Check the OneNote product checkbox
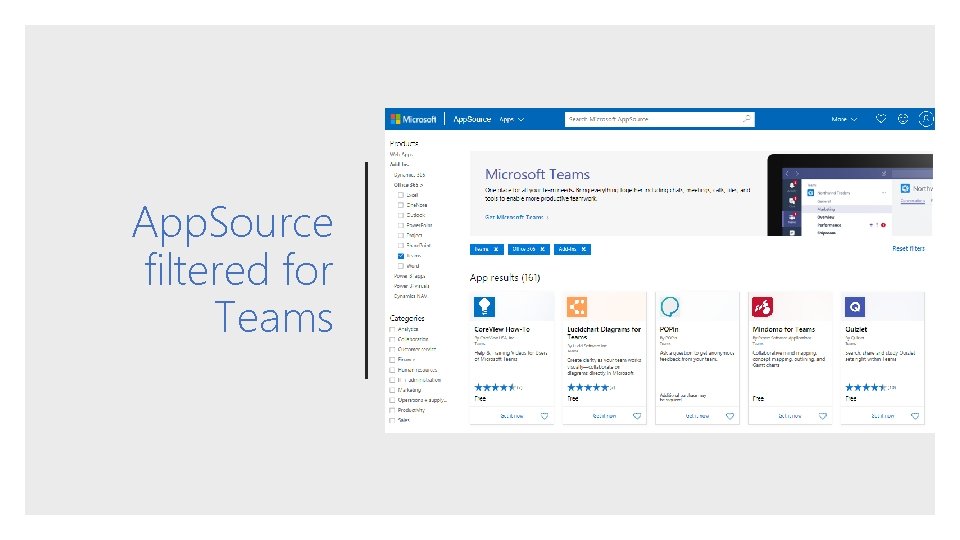The height and width of the screenshot is (540, 960). [401, 205]
